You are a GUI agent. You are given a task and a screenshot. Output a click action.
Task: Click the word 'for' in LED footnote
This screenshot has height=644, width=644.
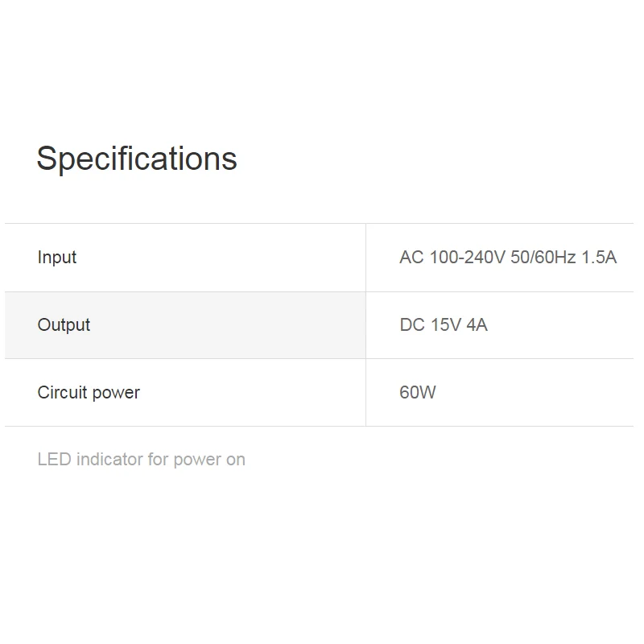click(158, 460)
